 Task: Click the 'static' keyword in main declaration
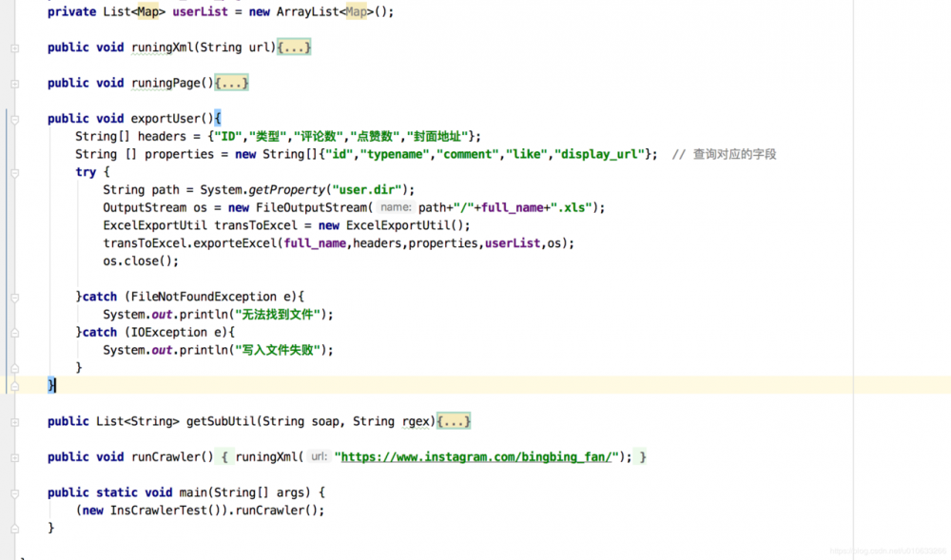pos(116,492)
